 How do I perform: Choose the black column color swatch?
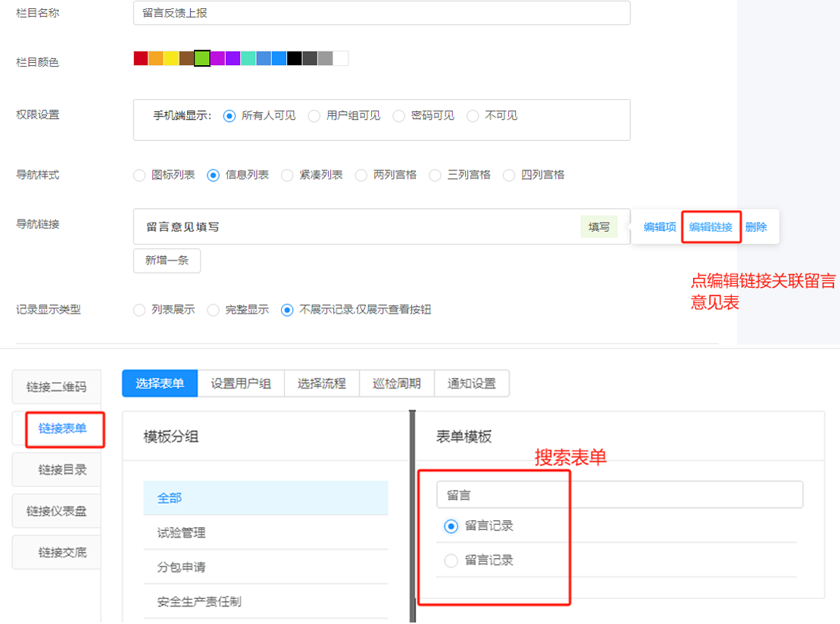(295, 58)
